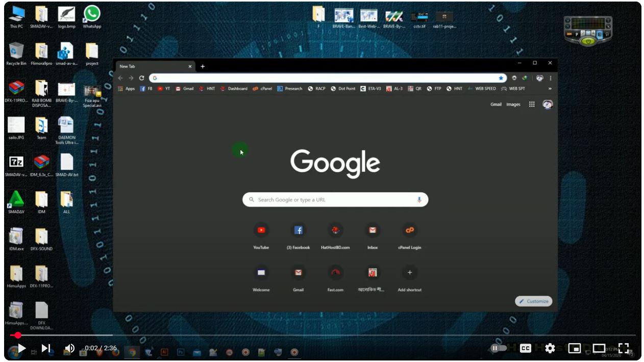Open the Dot Point bookmark
This screenshot has height=362, width=644.
click(343, 89)
